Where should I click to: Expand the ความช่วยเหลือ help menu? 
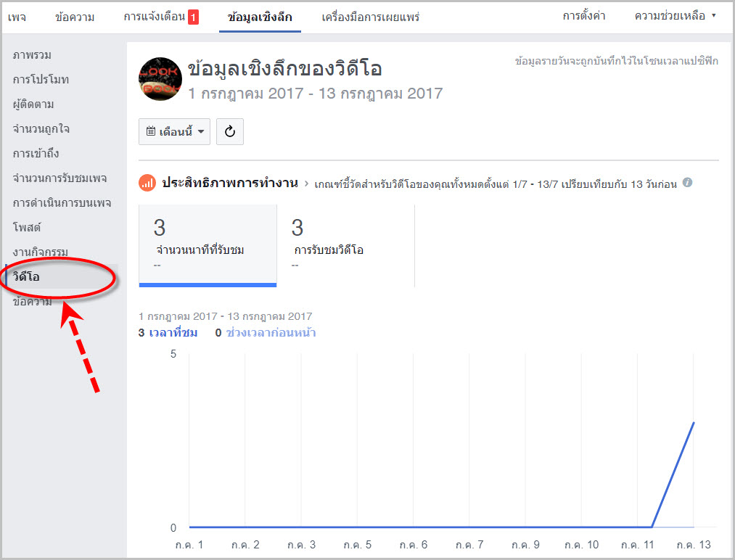coord(675,17)
